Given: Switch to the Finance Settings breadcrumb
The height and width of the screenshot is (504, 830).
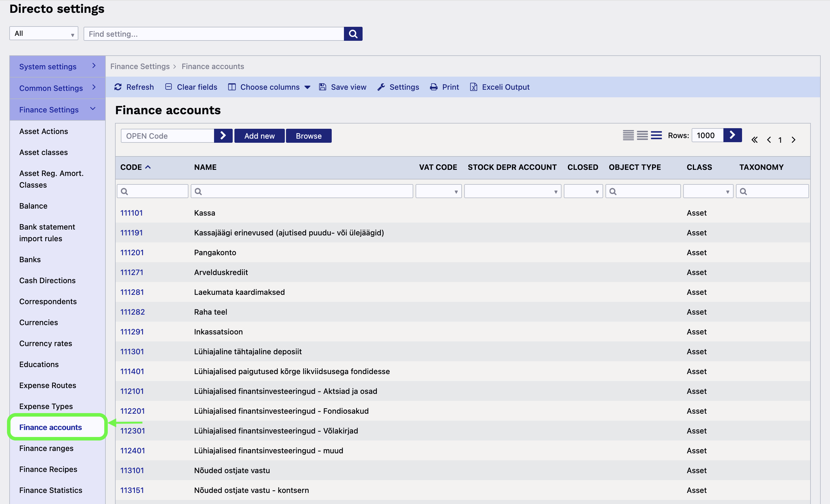Looking at the screenshot, I should click(x=140, y=66).
